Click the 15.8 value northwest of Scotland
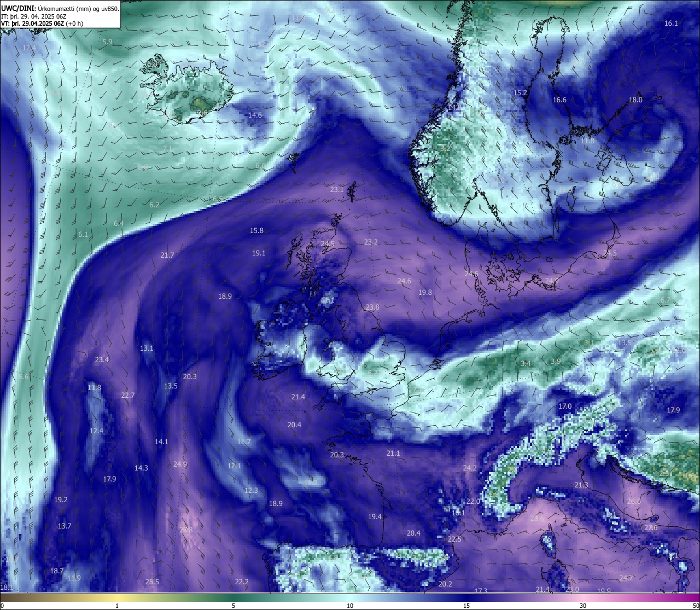700x610 pixels. 256,231
